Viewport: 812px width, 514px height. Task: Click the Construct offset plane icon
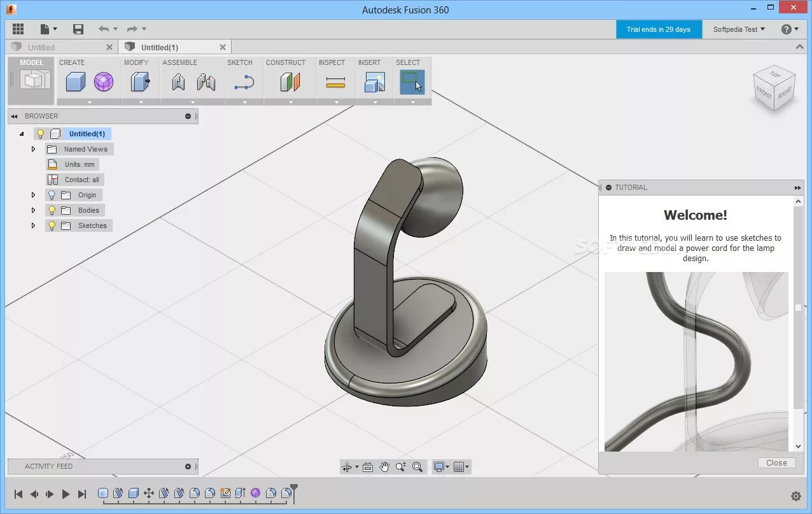[290, 82]
